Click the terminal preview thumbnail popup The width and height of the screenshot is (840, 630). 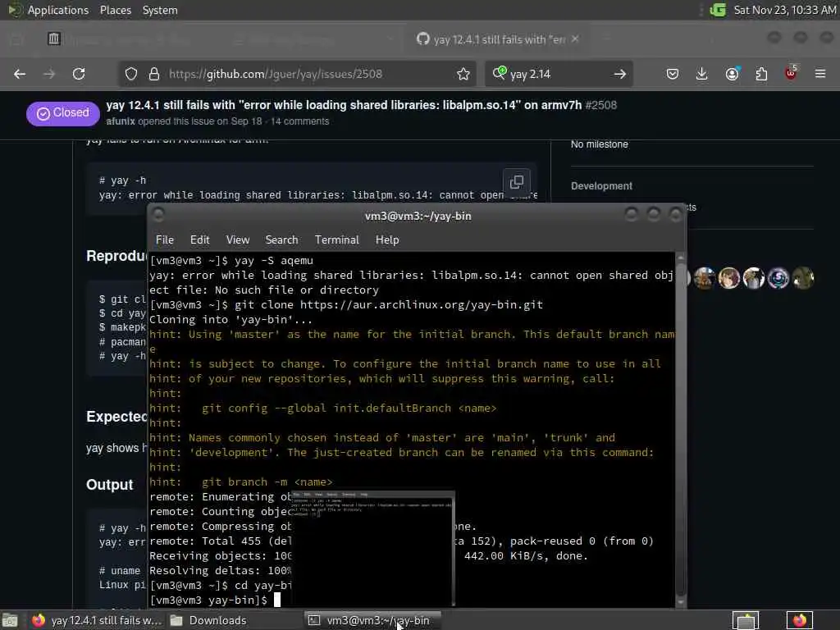373,549
